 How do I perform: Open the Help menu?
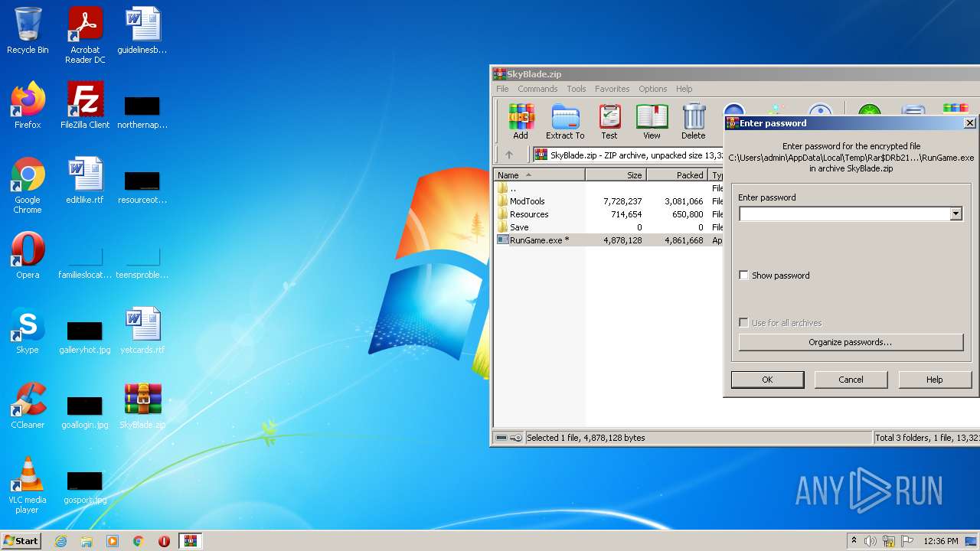[684, 89]
